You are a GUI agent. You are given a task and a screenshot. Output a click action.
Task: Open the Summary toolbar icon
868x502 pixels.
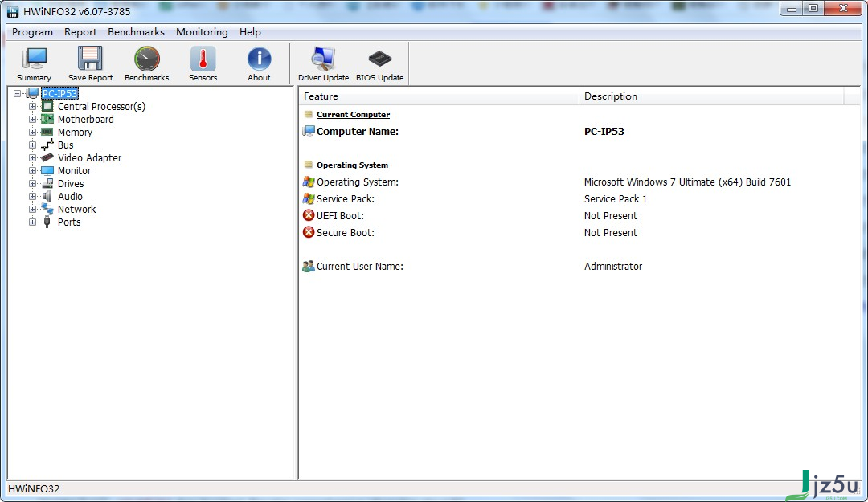point(35,59)
